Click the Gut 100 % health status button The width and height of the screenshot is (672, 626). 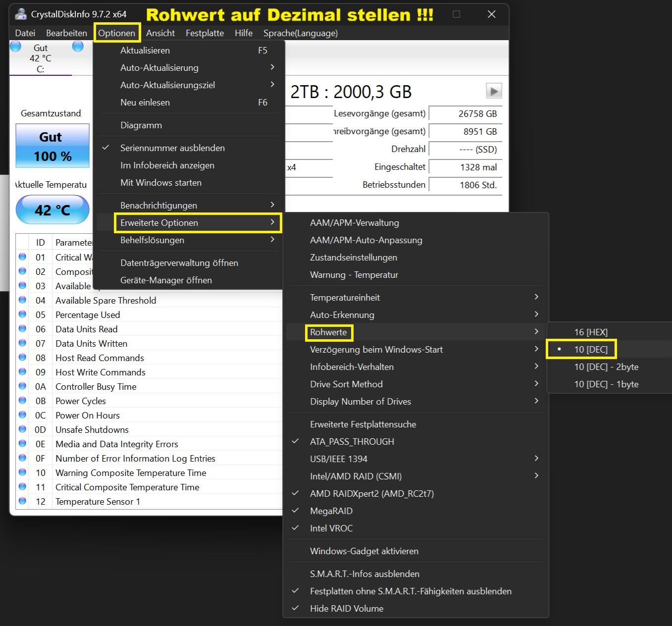tap(52, 146)
